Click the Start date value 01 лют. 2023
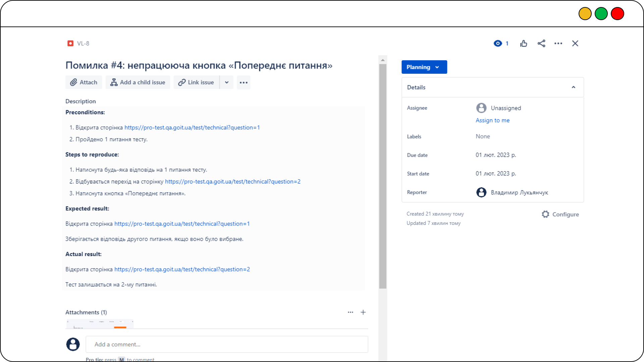Image resolution: width=644 pixels, height=362 pixels. 496,174
